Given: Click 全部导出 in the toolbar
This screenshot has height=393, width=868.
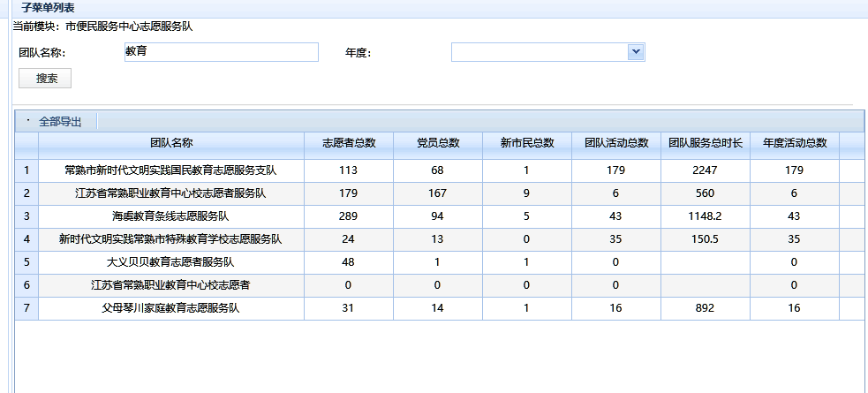Looking at the screenshot, I should click(x=60, y=122).
